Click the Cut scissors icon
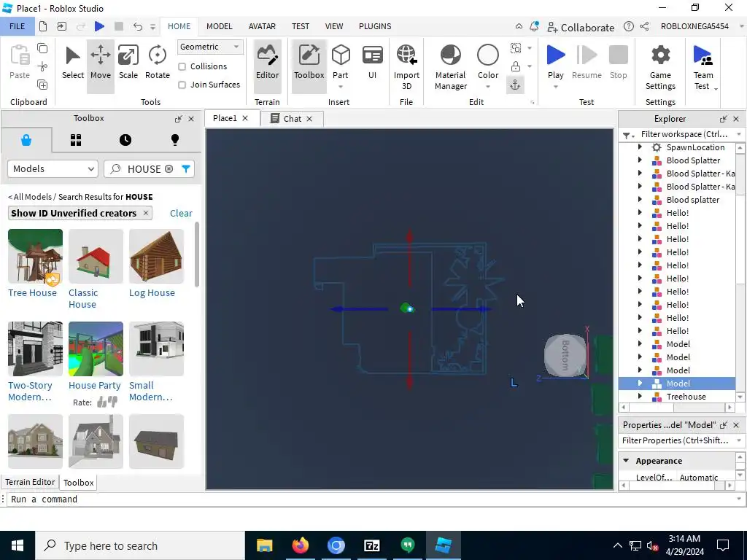This screenshot has width=747, height=560. click(42, 66)
